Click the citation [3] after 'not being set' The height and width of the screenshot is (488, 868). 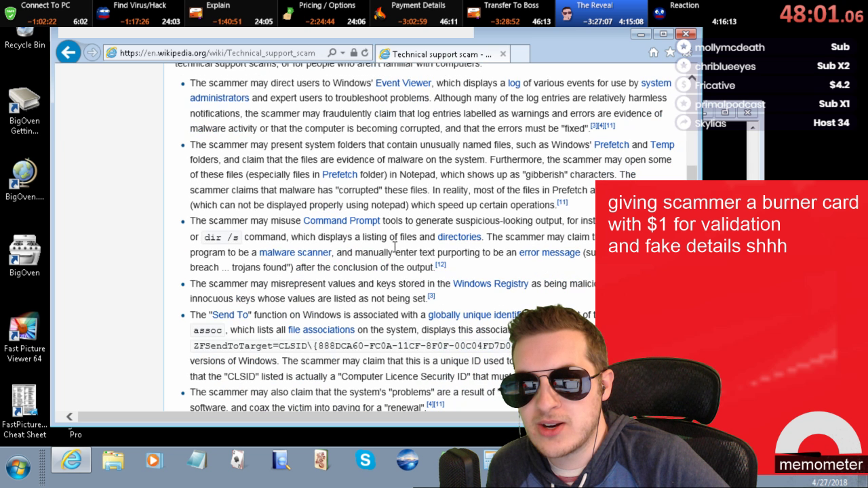pos(431,296)
